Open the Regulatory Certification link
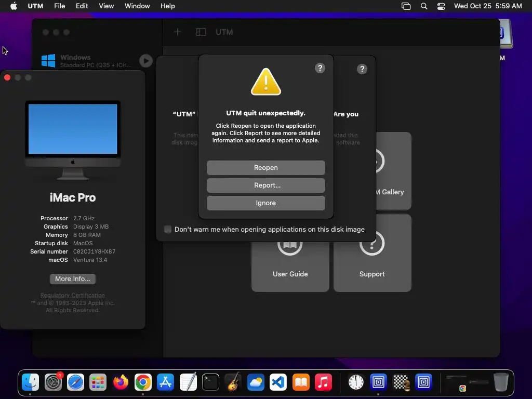Screen dimensions: 532x399 click(73, 295)
